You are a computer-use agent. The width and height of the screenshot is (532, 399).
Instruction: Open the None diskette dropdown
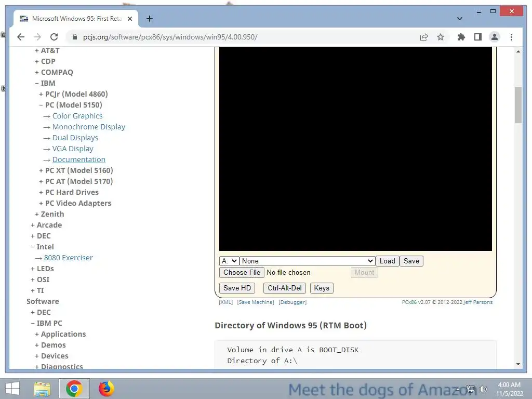pyautogui.click(x=308, y=261)
